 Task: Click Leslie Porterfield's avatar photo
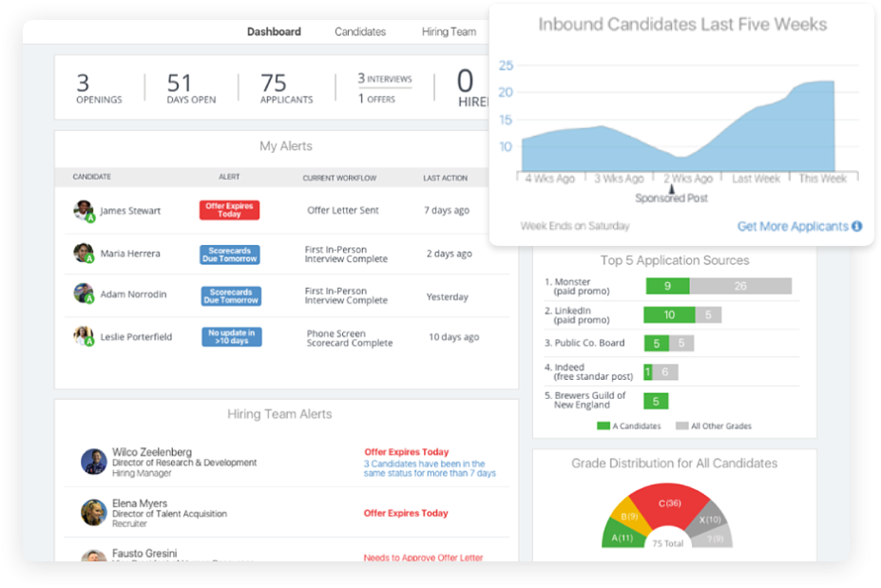point(84,336)
